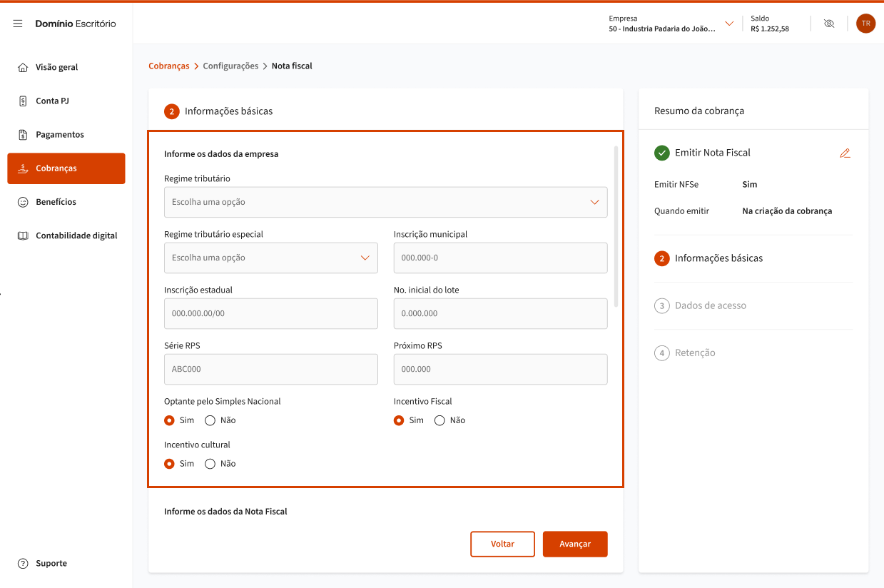Open the Regime tributário dropdown
The image size is (884, 588).
pyautogui.click(x=385, y=202)
